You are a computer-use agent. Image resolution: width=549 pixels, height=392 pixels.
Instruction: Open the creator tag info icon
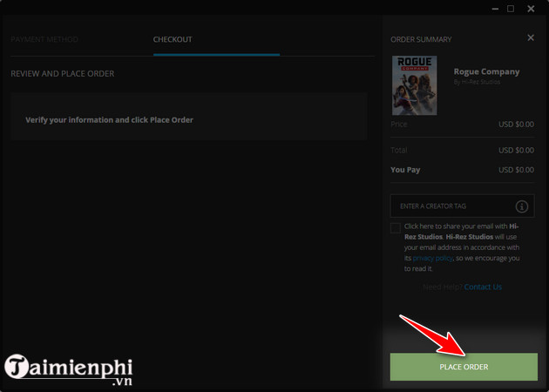coord(521,206)
